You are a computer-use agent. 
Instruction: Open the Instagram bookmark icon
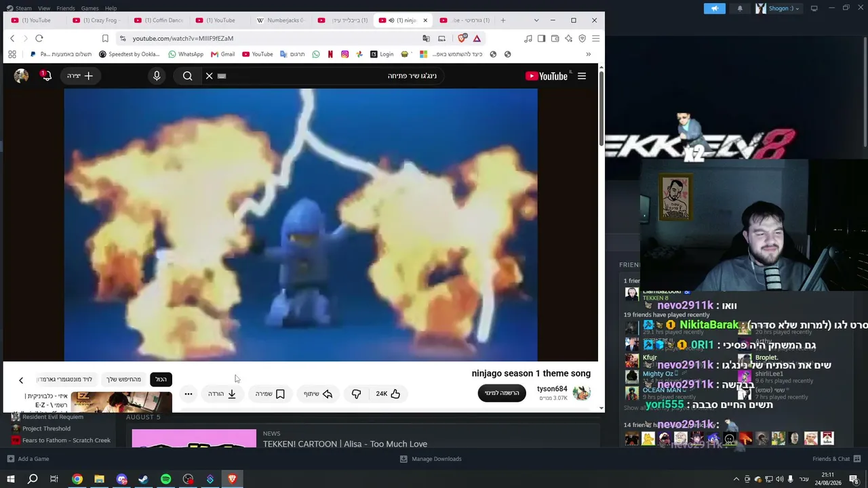tap(345, 54)
